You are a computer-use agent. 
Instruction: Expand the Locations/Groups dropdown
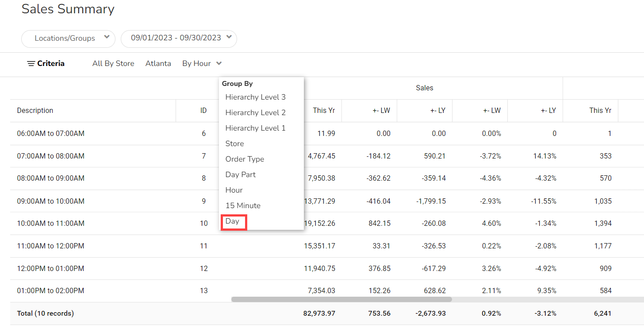pyautogui.click(x=68, y=39)
